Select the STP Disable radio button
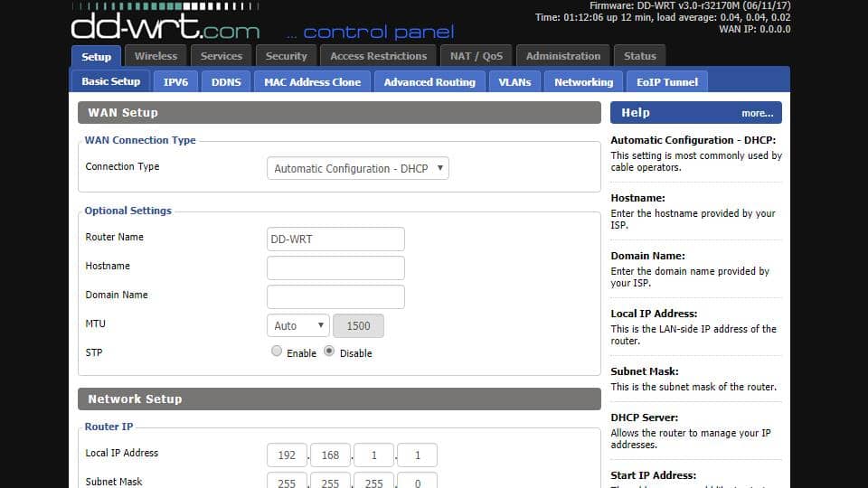Screen dimensions: 868x488 click(329, 351)
